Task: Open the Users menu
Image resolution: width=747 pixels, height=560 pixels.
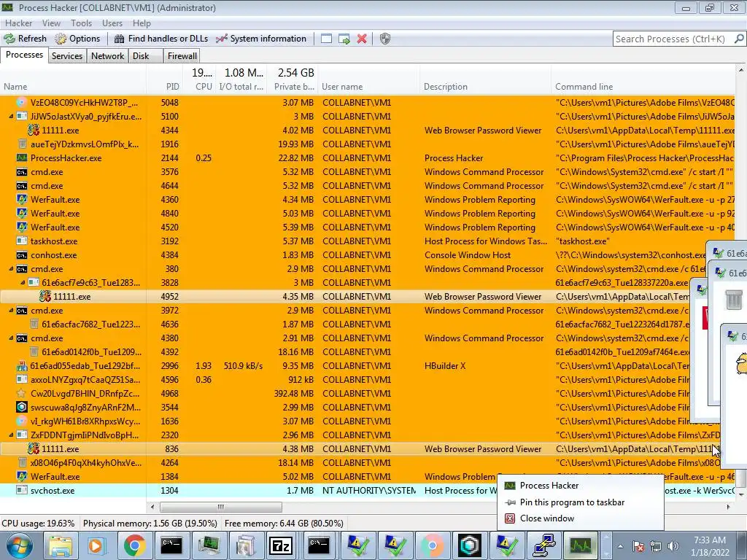Action: coord(112,23)
